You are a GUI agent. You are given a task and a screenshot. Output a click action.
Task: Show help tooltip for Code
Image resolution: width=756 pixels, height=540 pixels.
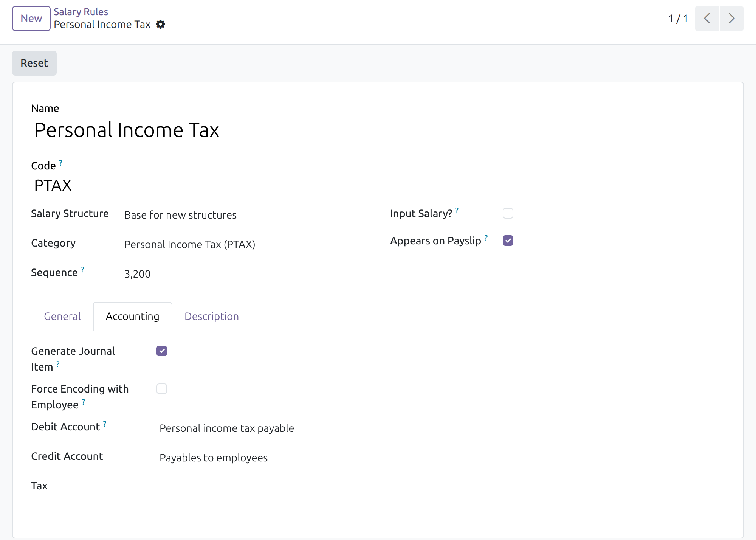(x=60, y=163)
